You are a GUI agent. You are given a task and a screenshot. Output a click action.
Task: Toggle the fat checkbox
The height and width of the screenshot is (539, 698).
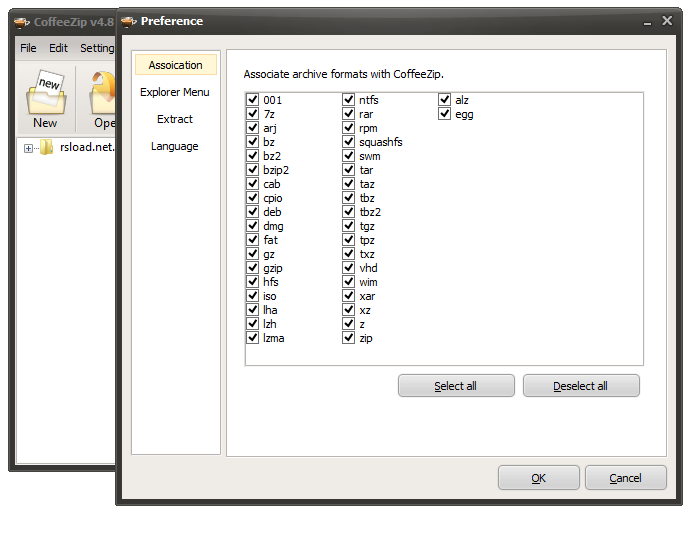click(253, 239)
